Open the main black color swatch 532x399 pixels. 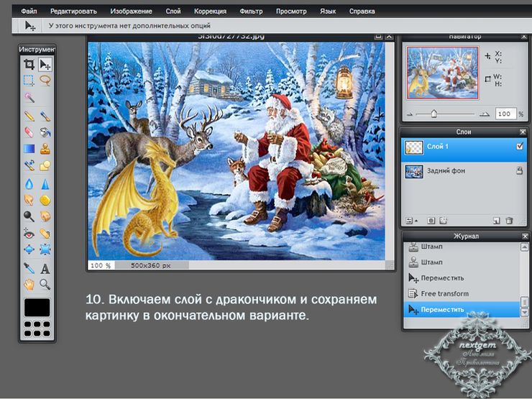click(x=37, y=308)
